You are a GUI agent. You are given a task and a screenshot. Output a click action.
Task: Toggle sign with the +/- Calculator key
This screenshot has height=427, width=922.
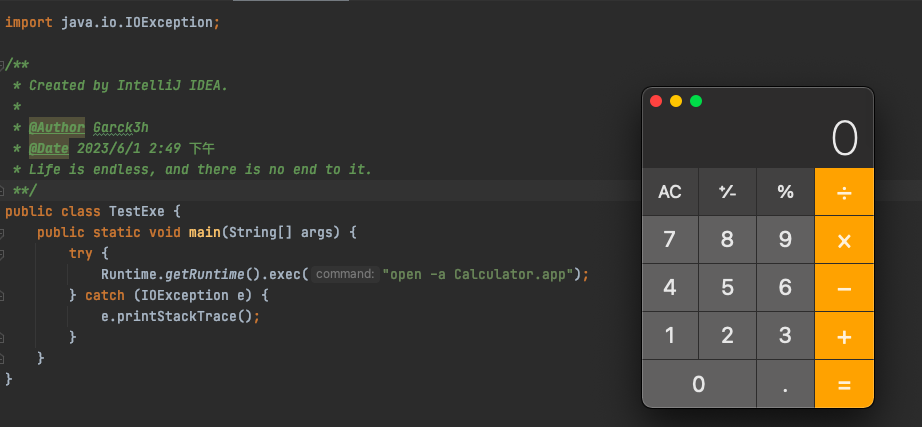pos(727,192)
